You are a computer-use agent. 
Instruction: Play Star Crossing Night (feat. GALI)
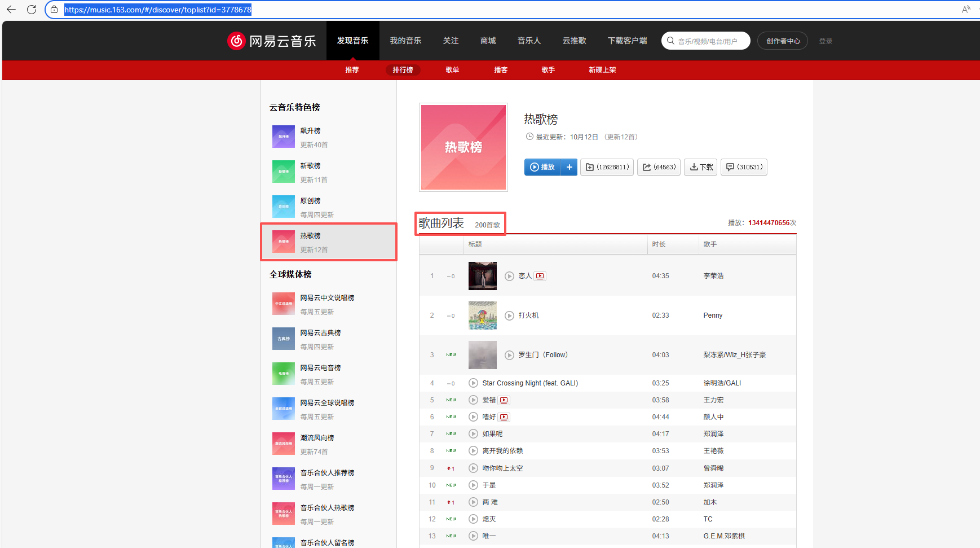click(474, 383)
